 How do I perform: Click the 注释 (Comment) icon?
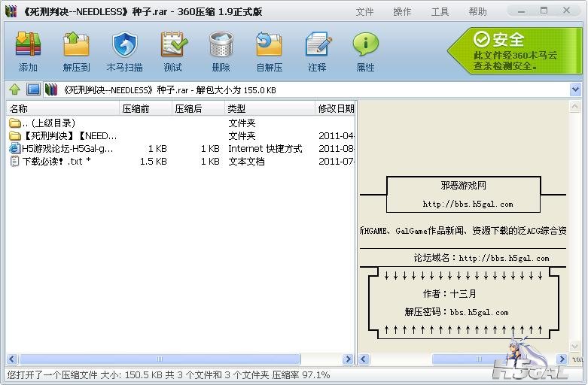(317, 50)
